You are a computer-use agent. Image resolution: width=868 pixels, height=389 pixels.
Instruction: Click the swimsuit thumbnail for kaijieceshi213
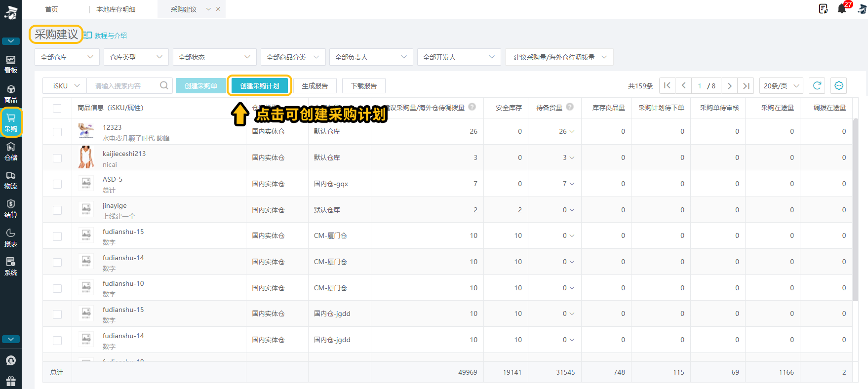86,157
